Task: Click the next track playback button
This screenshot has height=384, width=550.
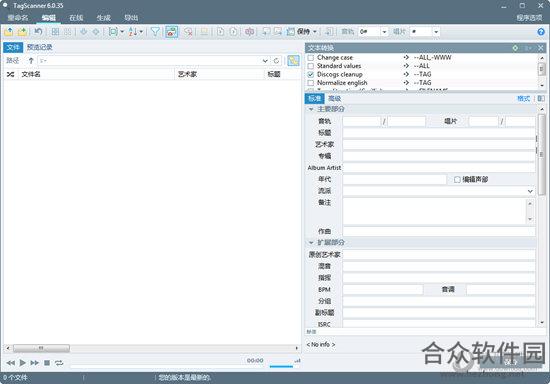Action: tap(34, 363)
